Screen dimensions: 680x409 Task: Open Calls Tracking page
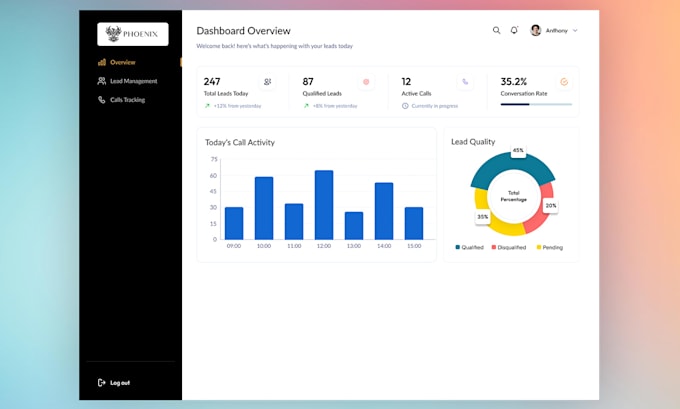click(x=121, y=100)
